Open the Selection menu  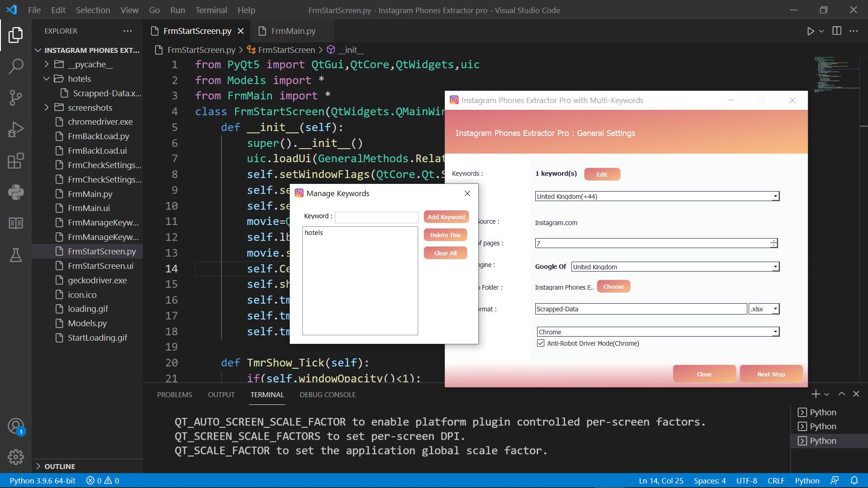(x=93, y=10)
